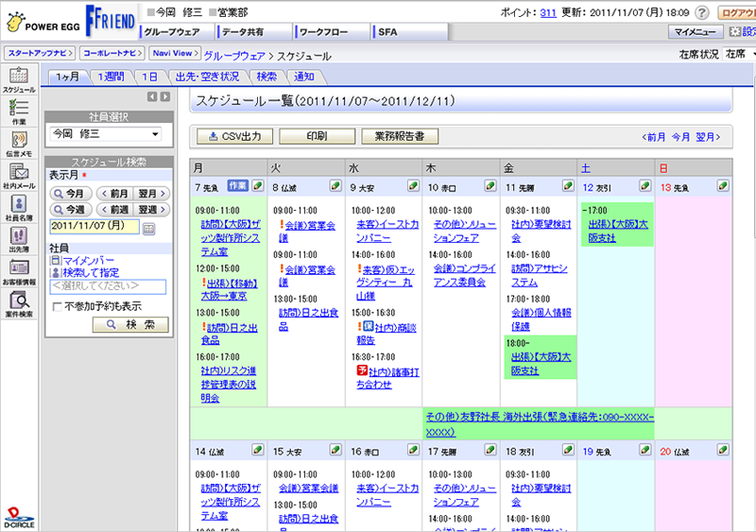Open the 社員名簿 sidebar icon
This screenshot has height=532, width=756.
19,207
